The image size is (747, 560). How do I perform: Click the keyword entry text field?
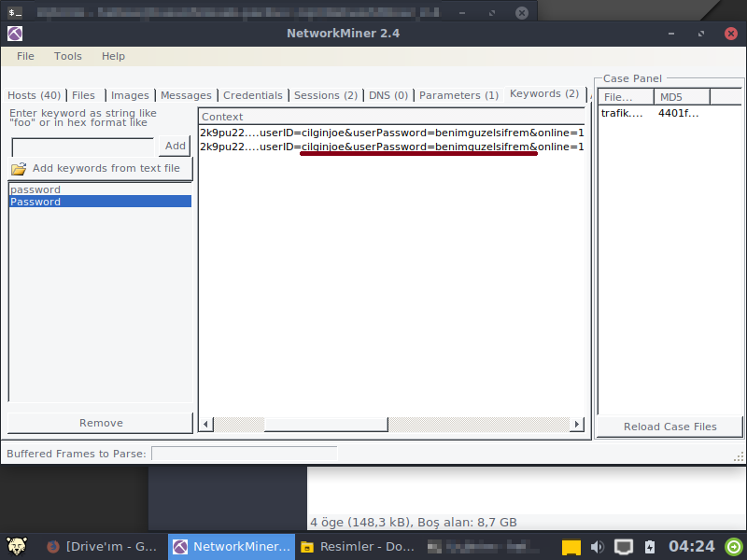[83, 147]
